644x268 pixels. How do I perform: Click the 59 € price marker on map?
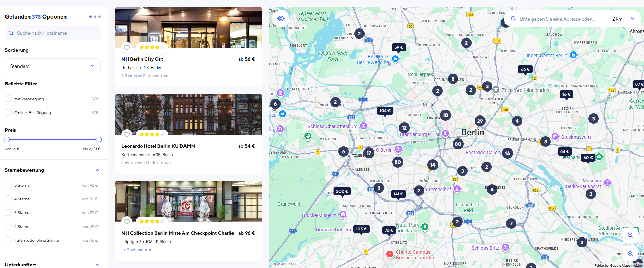click(x=399, y=48)
